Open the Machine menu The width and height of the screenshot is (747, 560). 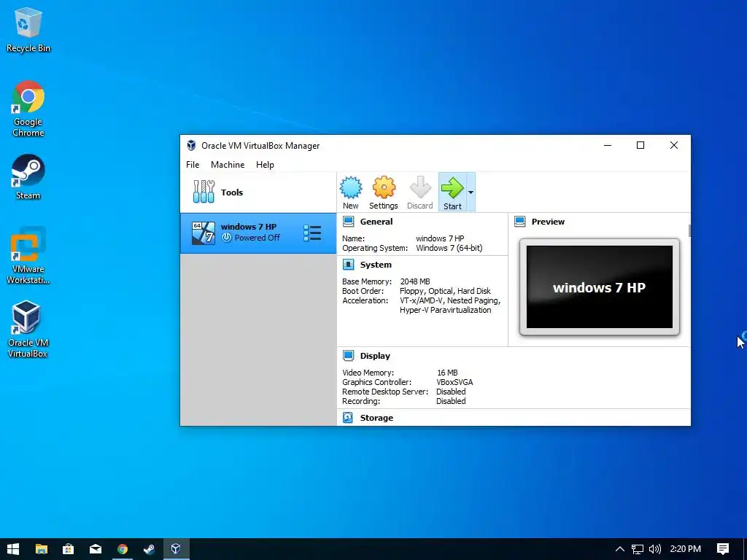tap(228, 165)
